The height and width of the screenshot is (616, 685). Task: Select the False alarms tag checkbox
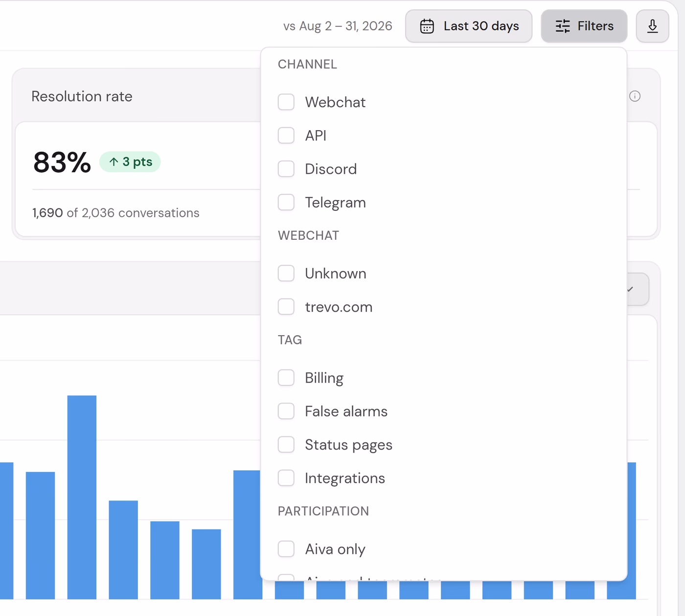click(286, 411)
